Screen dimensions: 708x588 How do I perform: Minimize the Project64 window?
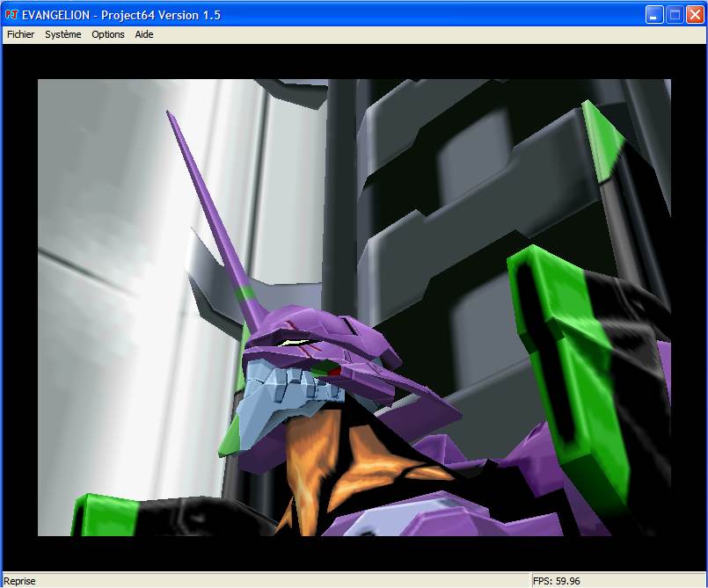click(653, 15)
